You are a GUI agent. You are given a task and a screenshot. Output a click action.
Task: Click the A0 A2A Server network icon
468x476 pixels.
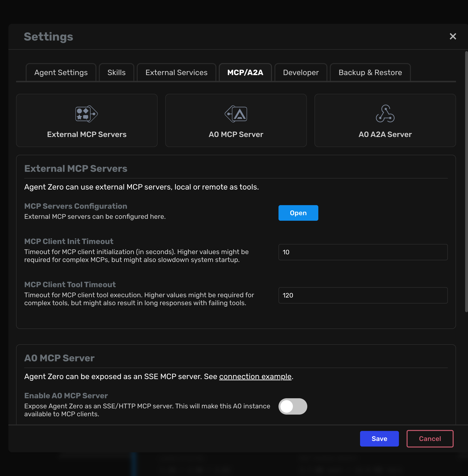click(x=385, y=113)
